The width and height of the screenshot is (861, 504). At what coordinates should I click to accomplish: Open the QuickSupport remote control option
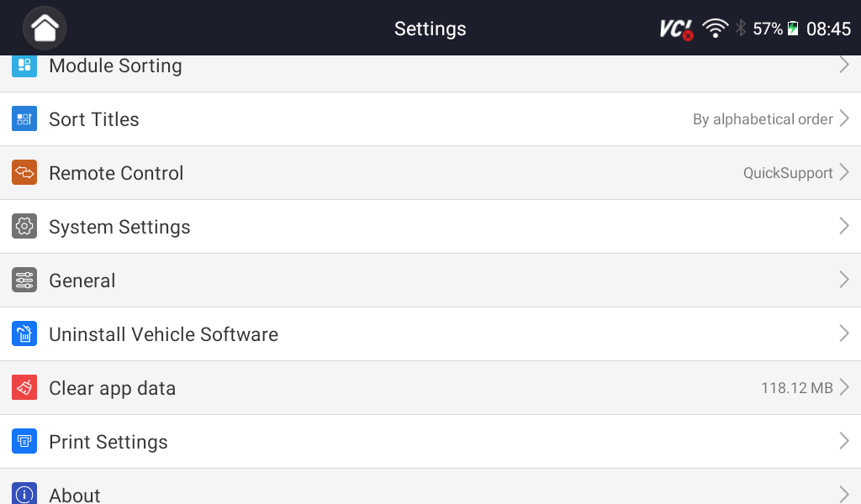click(x=788, y=173)
